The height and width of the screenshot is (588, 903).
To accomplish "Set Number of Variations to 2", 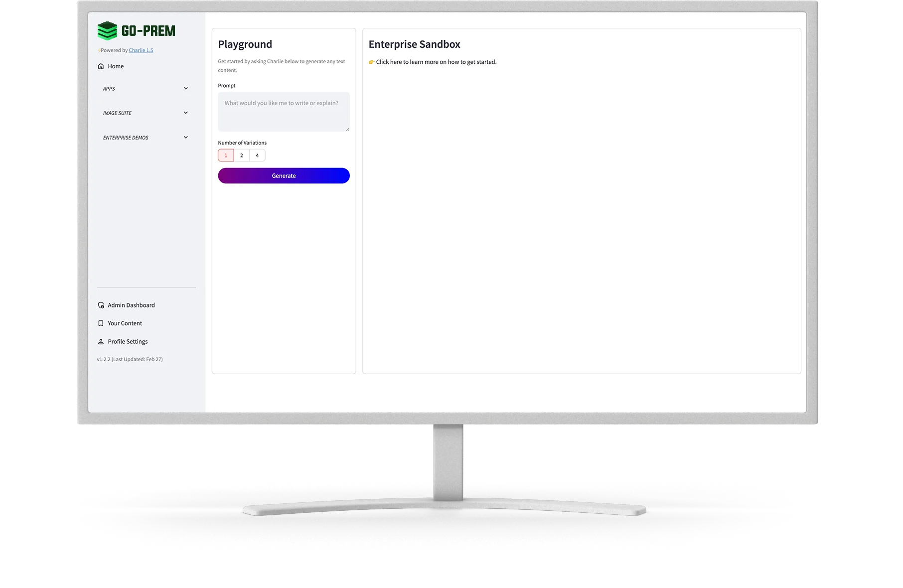I will coord(242,155).
